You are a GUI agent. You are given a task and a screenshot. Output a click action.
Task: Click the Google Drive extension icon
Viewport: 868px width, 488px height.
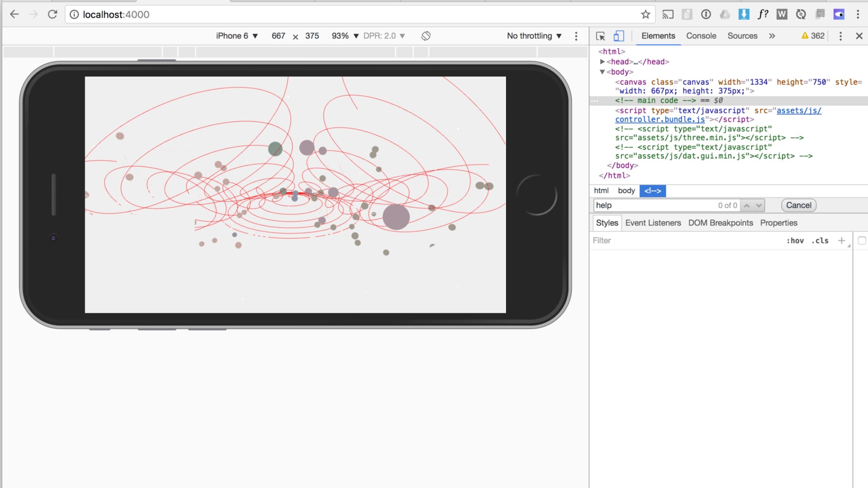coord(725,14)
